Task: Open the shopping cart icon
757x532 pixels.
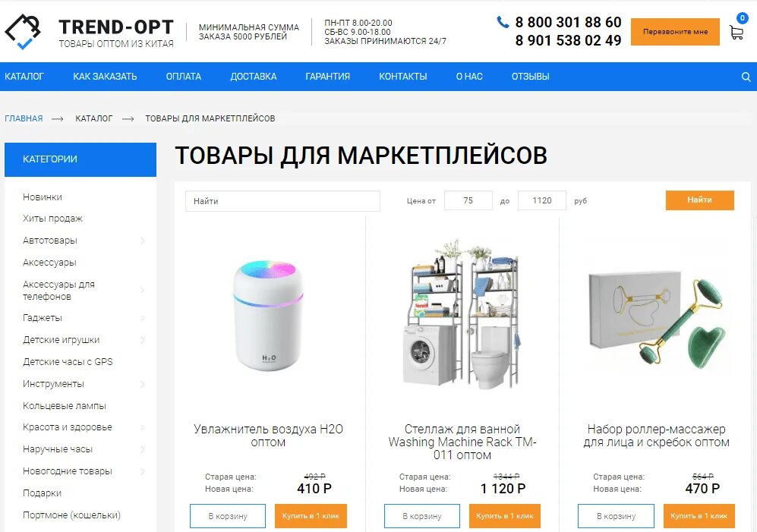Action: point(736,33)
